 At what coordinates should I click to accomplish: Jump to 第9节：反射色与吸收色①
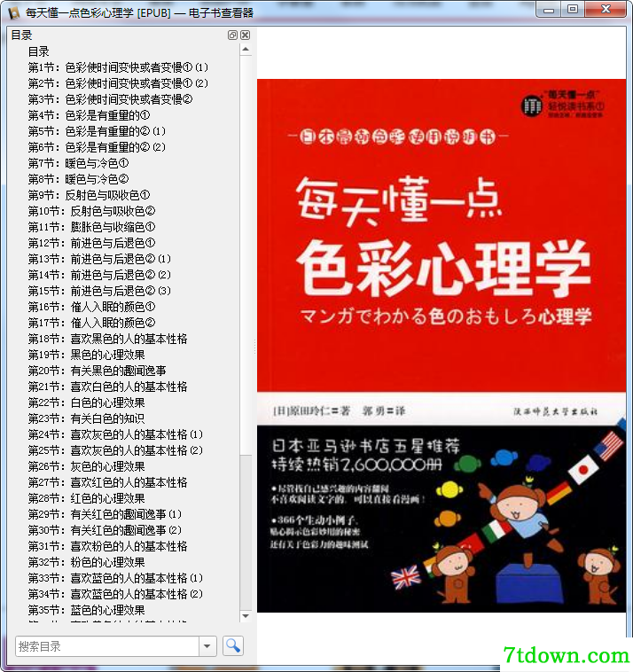(90, 195)
